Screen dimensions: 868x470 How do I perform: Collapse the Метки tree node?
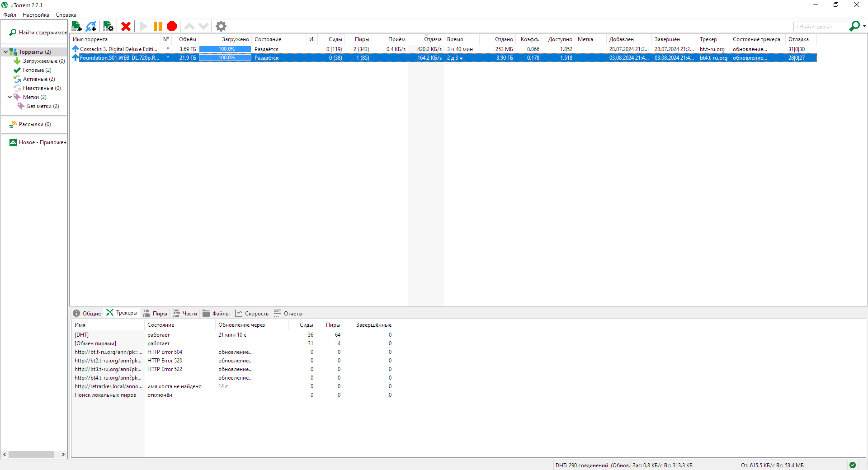pos(9,97)
